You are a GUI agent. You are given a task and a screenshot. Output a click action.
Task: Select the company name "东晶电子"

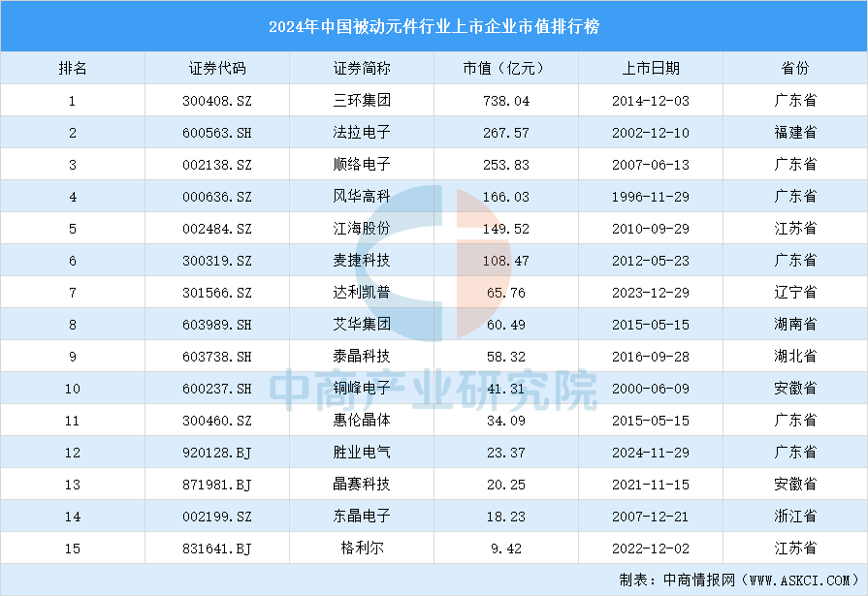[362, 517]
